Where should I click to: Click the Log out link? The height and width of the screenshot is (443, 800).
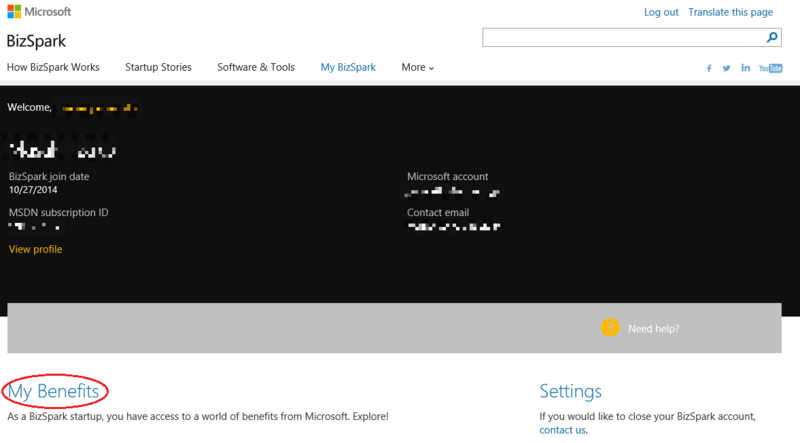[x=661, y=12]
